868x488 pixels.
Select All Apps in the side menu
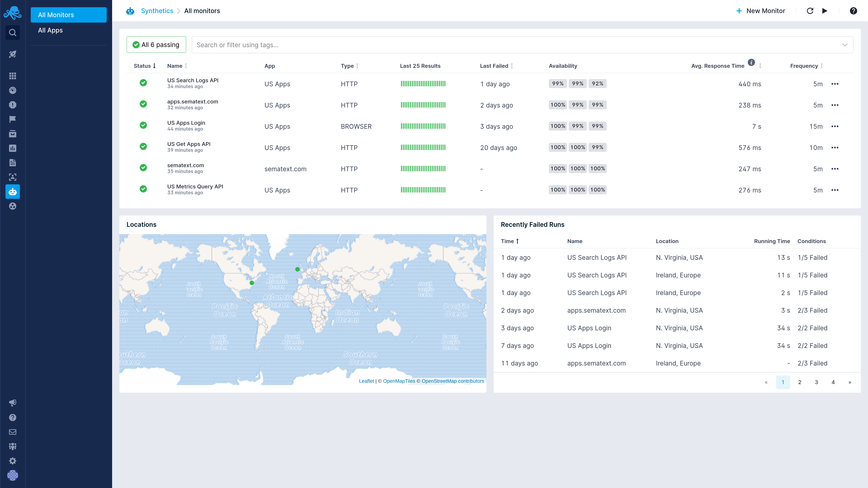pyautogui.click(x=50, y=30)
